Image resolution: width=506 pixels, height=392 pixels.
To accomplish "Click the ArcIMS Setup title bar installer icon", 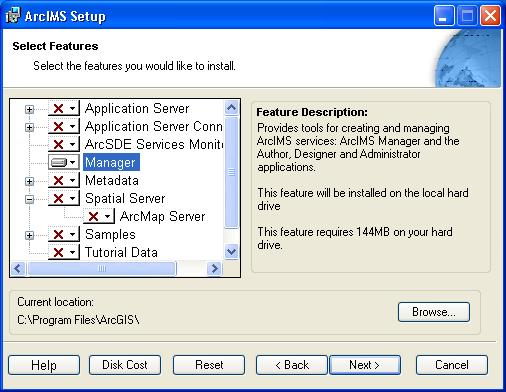I will 13,16.
